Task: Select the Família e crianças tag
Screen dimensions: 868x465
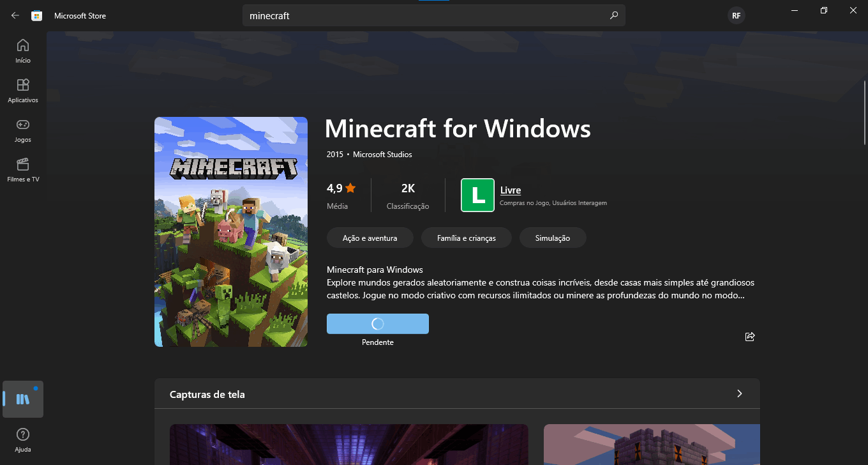Action: (x=466, y=238)
